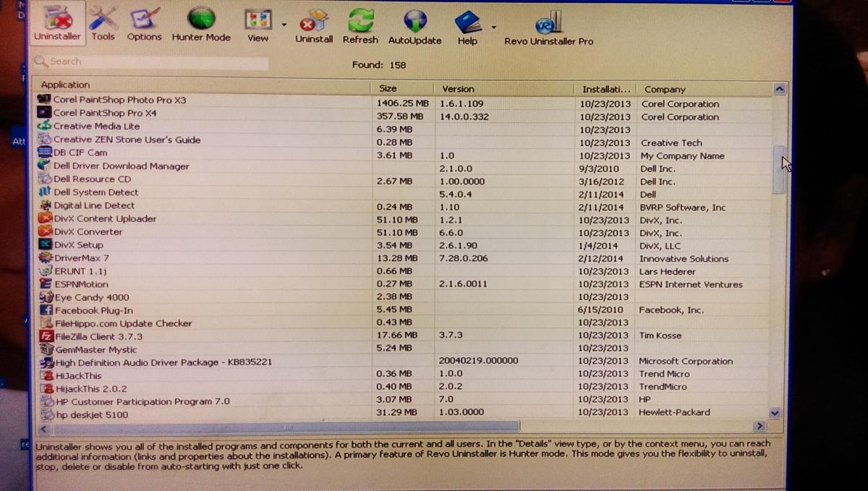The width and height of the screenshot is (868, 491).
Task: Select Dell Driver Download Manager icon
Action: coord(45,165)
